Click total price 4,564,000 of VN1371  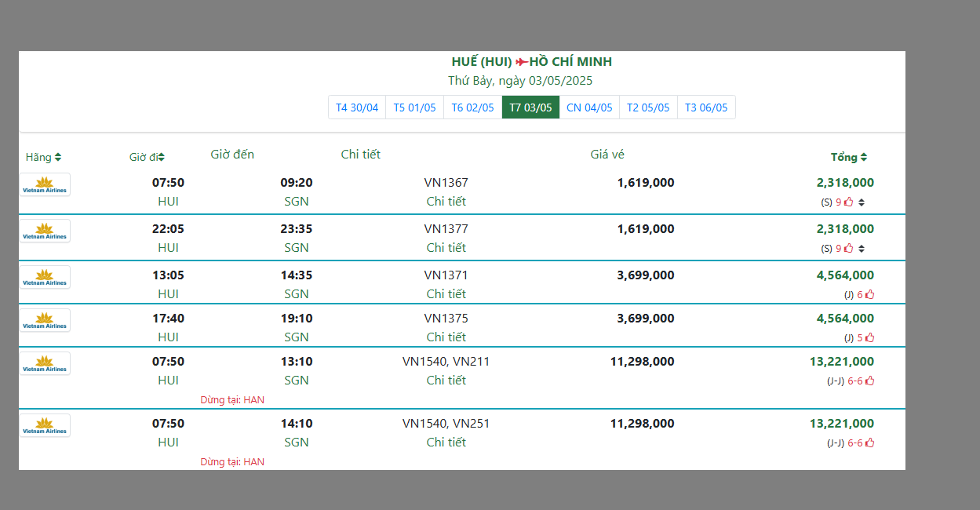coord(845,275)
